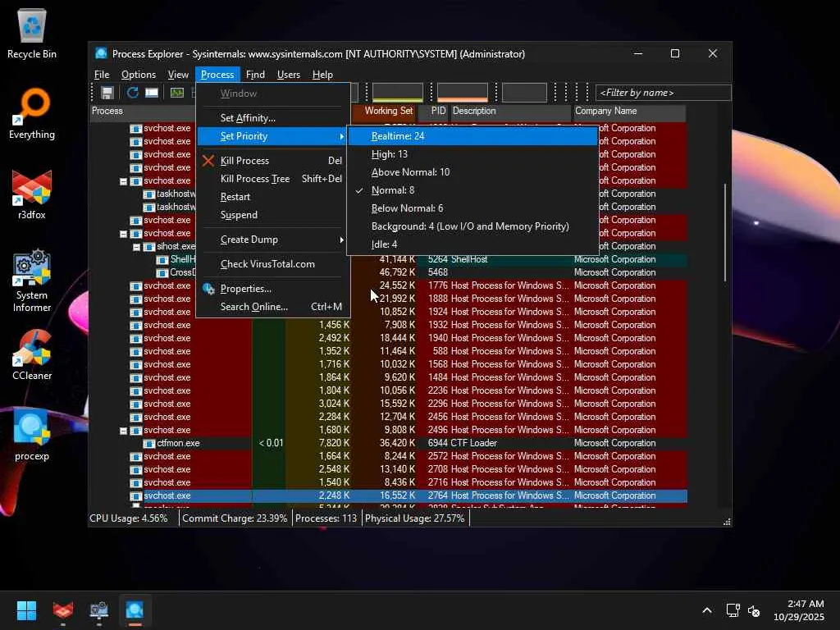Click the window view toolbar icon beside Refresh
This screenshot has height=630, width=840.
(152, 93)
